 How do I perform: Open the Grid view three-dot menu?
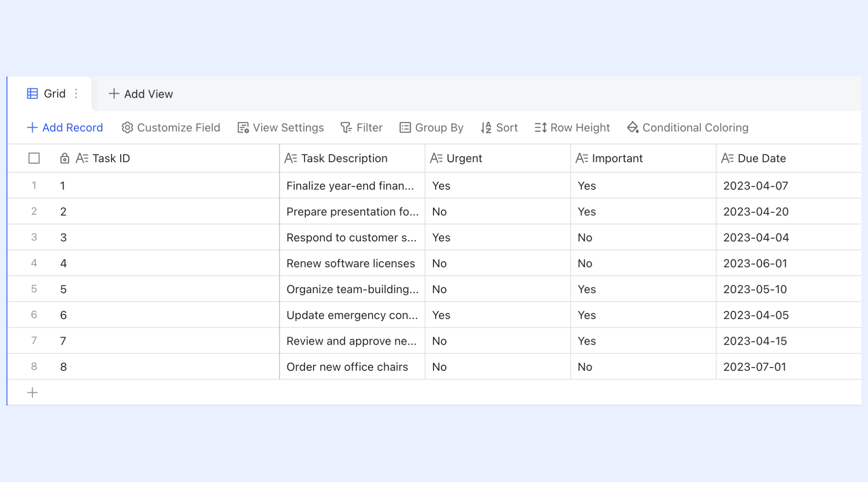tap(76, 94)
